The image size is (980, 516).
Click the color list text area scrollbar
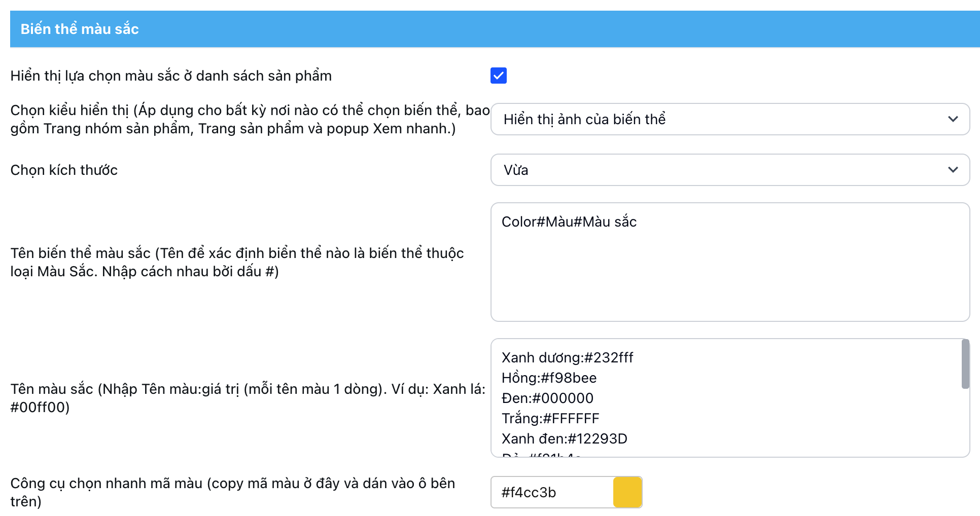point(965,364)
